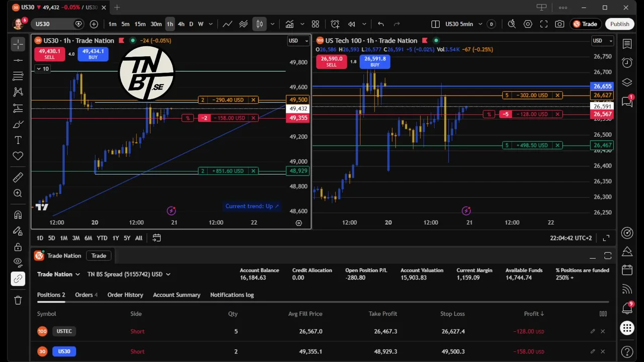Image resolution: width=644 pixels, height=362 pixels.
Task: Edit the USTEC short position
Action: tap(593, 331)
